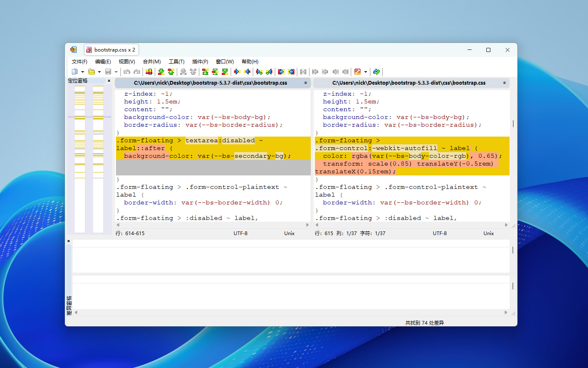Expand the Options icon dropdown arrow
The width and height of the screenshot is (588, 368).
(365, 72)
